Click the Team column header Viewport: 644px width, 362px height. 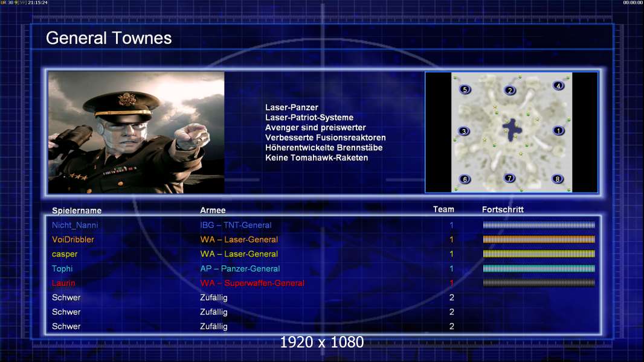pyautogui.click(x=443, y=209)
